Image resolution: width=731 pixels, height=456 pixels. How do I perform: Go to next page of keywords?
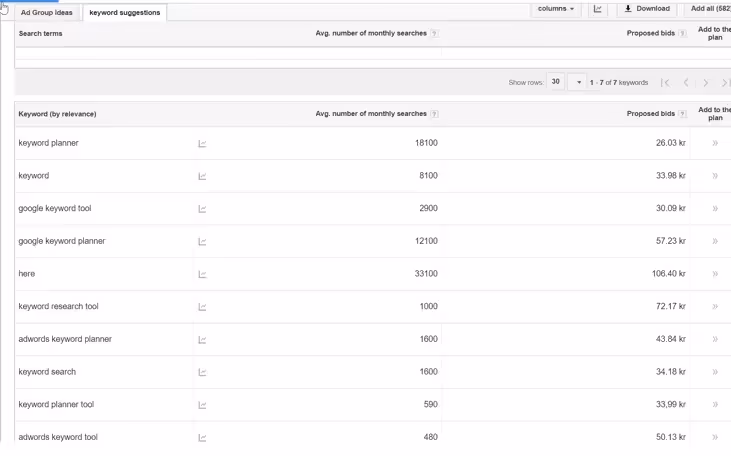coord(705,83)
